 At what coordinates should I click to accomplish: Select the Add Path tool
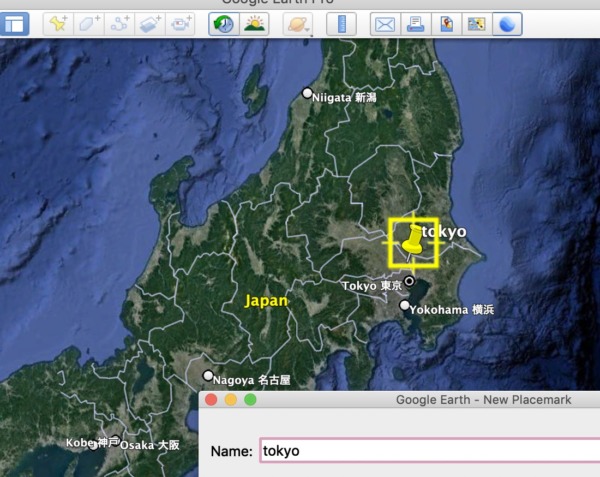(119, 24)
